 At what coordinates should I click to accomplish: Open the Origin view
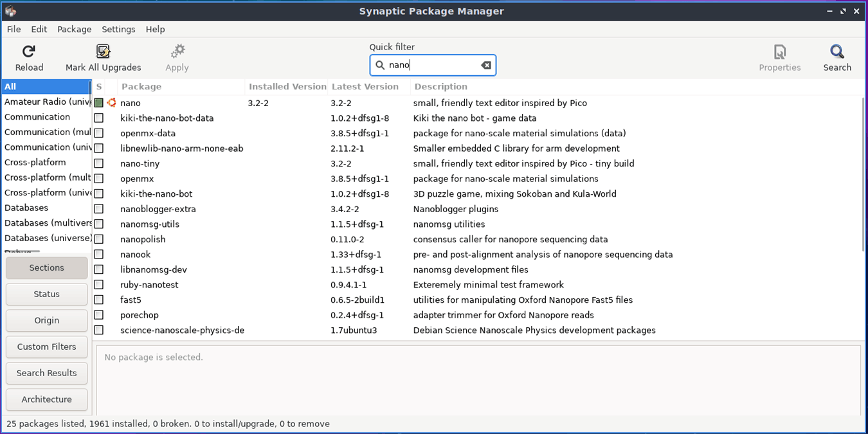(x=46, y=320)
